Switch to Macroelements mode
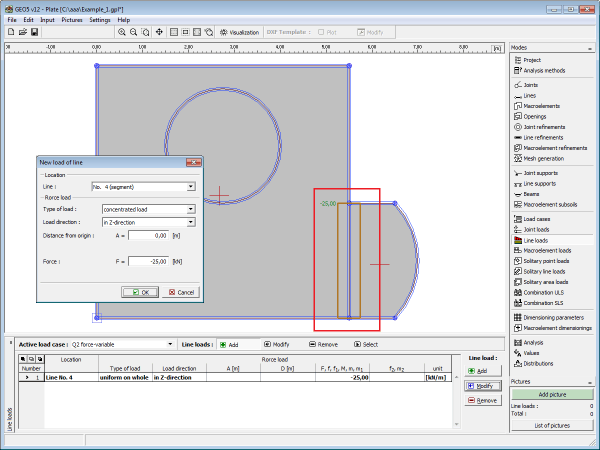 coord(537,106)
